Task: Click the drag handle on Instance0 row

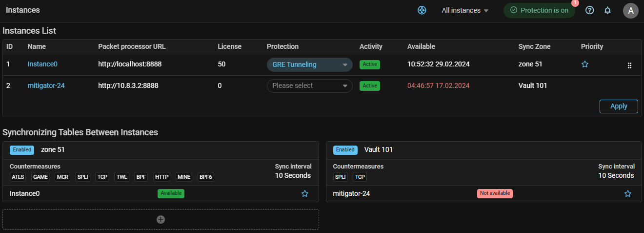Action: click(x=629, y=65)
